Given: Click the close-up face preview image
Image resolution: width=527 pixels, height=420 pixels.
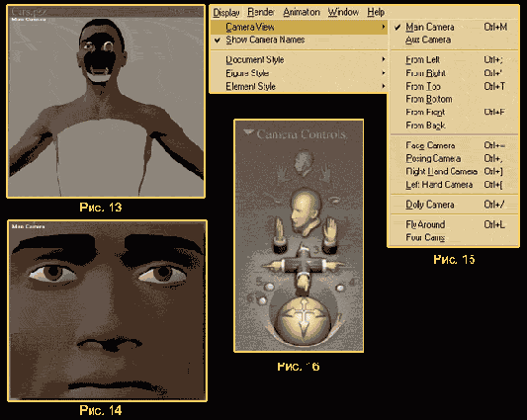Looking at the screenshot, I should tap(107, 310).
